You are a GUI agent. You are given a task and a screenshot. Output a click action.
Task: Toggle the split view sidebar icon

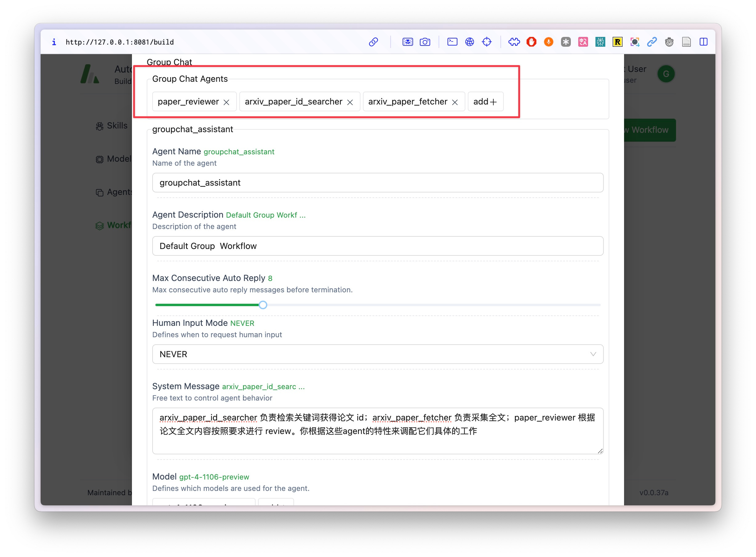(x=703, y=42)
